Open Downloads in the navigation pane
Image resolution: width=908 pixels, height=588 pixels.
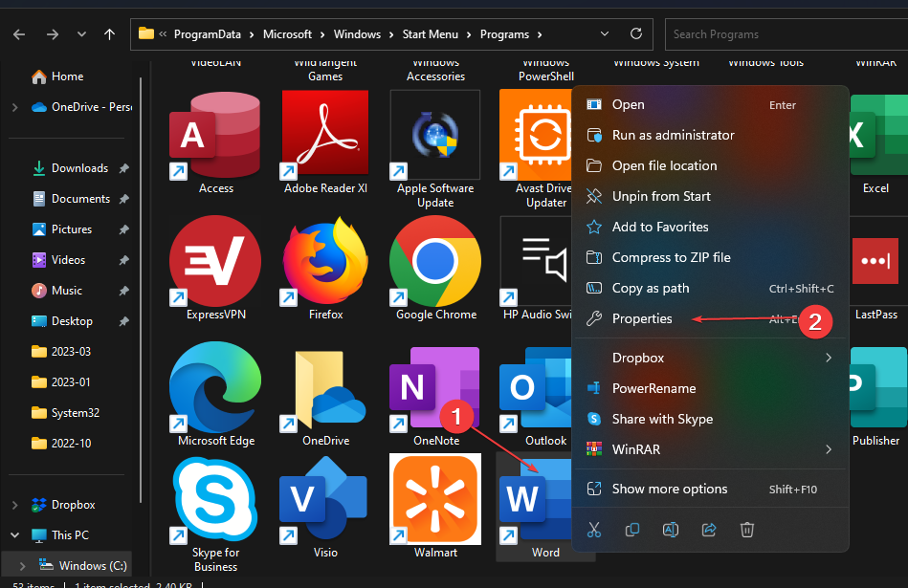tap(70, 168)
